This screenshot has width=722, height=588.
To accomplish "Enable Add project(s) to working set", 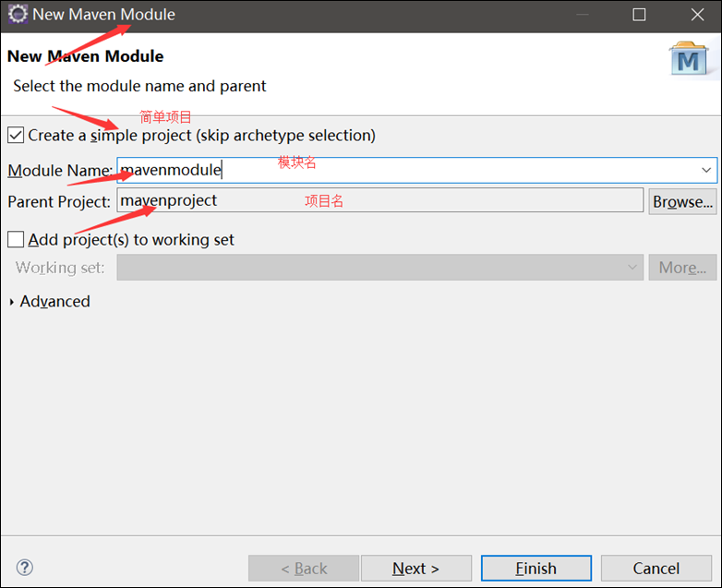I will click(16, 239).
